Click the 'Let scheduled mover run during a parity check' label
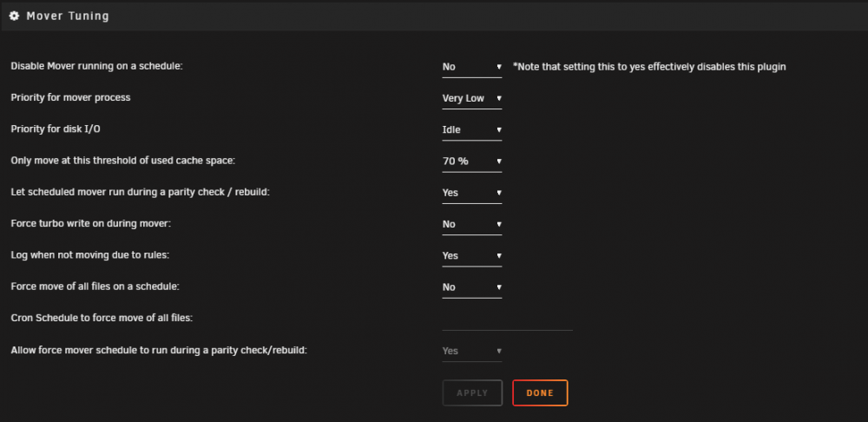Image resolution: width=868 pixels, height=422 pixels. [140, 192]
